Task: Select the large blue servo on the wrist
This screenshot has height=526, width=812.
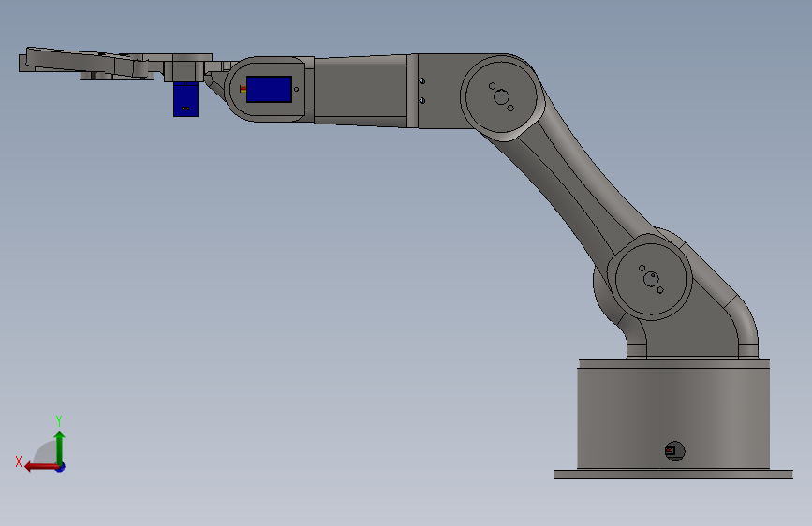Action: coord(269,89)
